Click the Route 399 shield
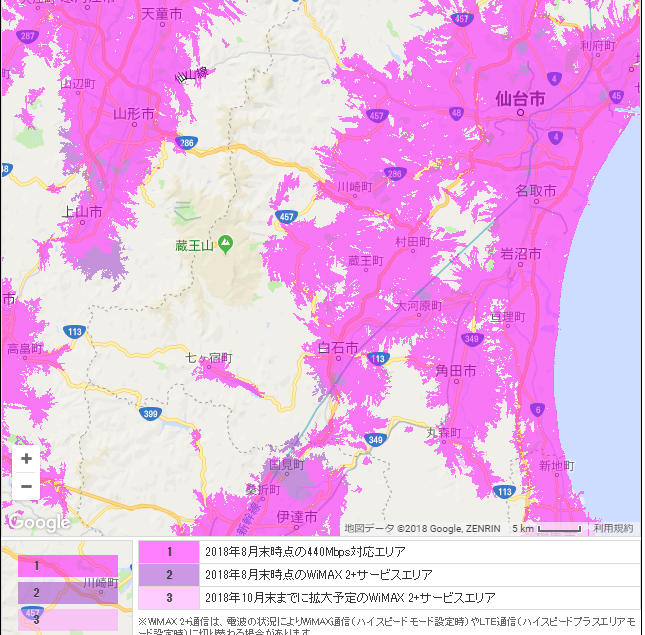 [150, 413]
